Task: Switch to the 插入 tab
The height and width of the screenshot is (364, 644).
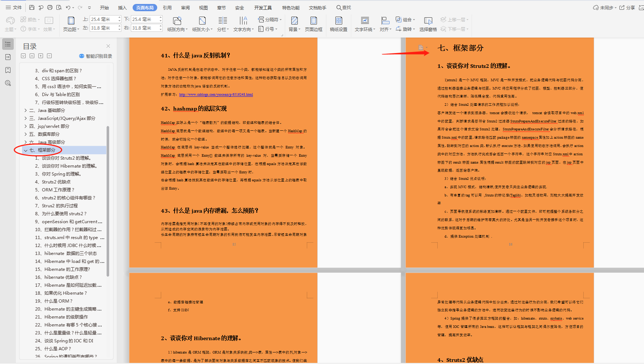Action: [x=123, y=8]
